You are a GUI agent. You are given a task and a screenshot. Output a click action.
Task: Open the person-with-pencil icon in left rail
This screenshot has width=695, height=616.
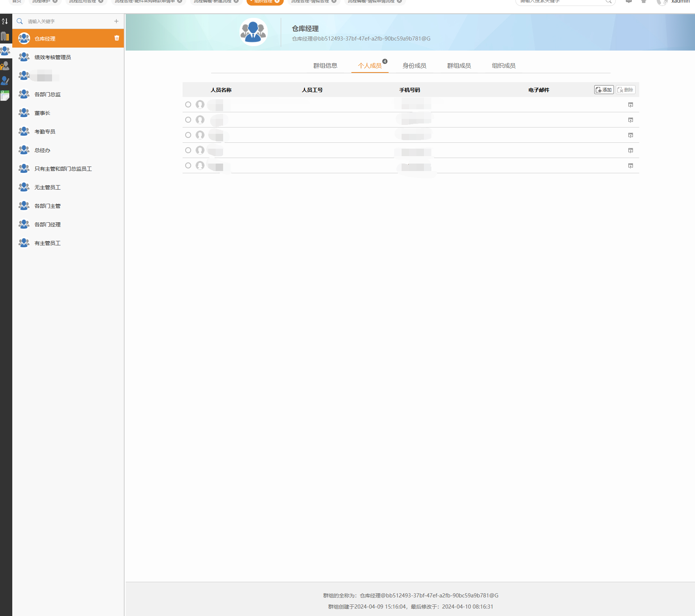pos(5,81)
